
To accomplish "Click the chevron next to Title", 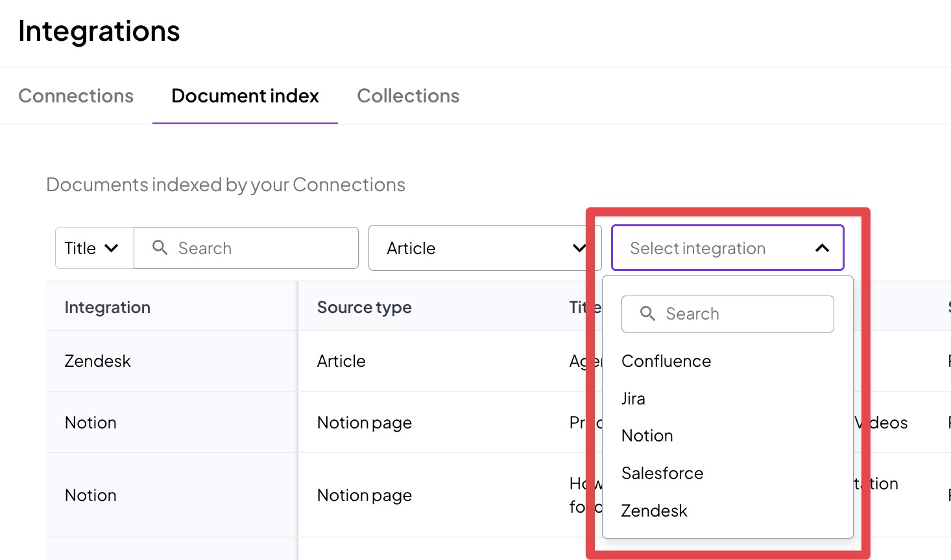I will pyautogui.click(x=112, y=248).
